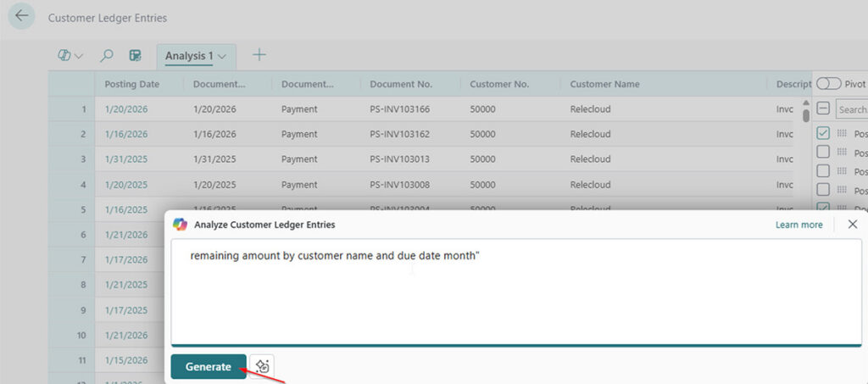
Task: Open the Copilot icon menu in the toolbar
Action: coord(70,55)
